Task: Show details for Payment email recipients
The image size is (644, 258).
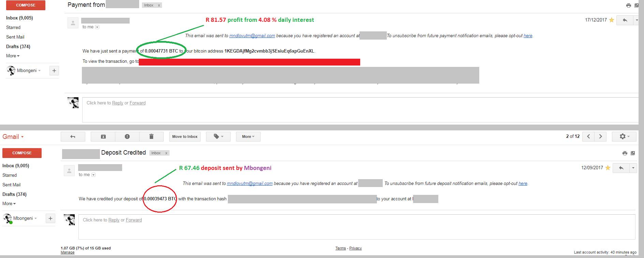Action: coord(97,27)
